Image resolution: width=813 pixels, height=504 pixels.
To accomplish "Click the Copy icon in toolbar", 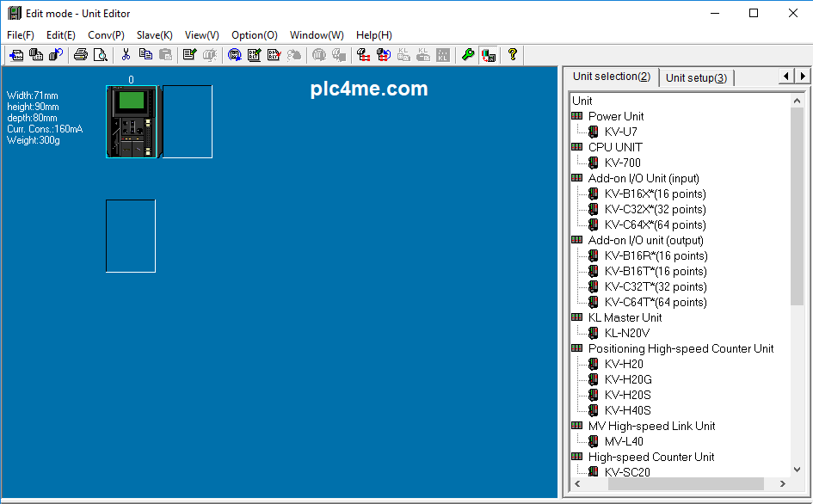I will click(x=145, y=55).
